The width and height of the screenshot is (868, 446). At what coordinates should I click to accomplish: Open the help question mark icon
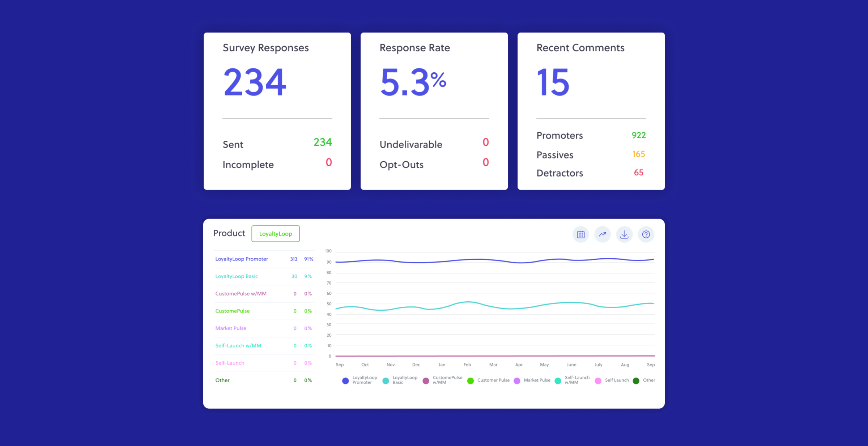pos(646,234)
